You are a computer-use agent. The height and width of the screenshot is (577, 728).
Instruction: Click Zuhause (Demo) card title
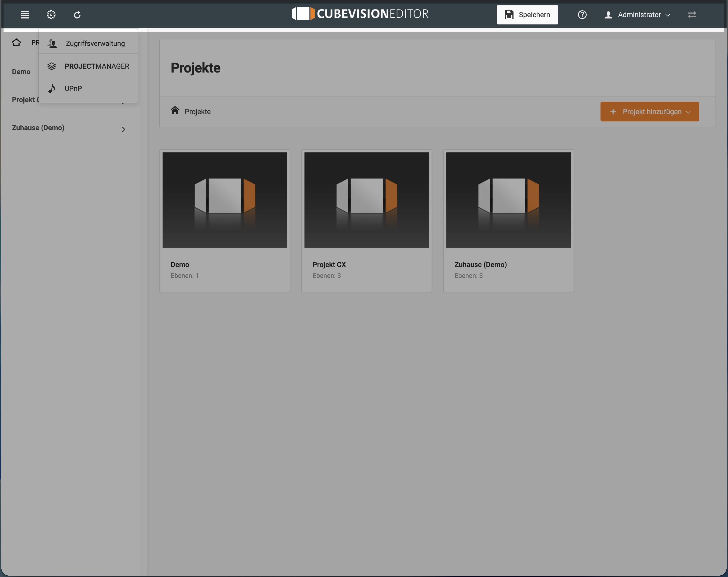481,265
